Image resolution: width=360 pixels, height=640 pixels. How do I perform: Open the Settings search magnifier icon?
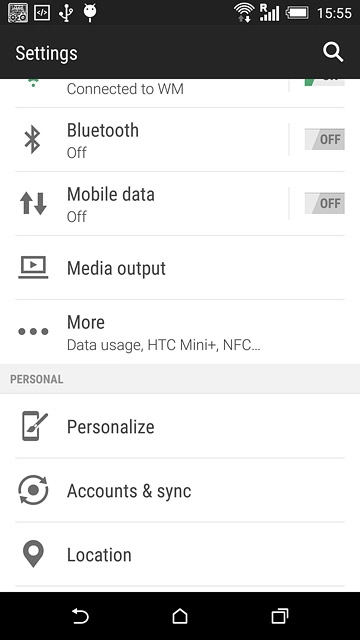coord(333,53)
